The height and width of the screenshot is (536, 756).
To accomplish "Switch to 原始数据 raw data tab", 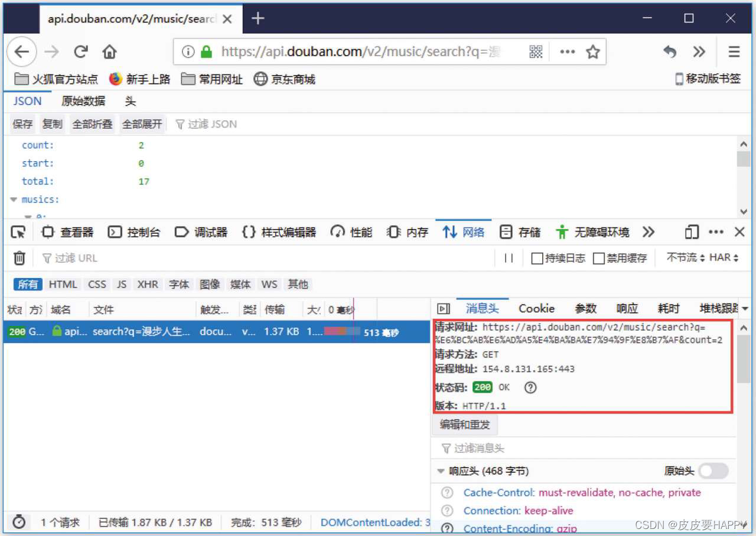I will coord(83,101).
